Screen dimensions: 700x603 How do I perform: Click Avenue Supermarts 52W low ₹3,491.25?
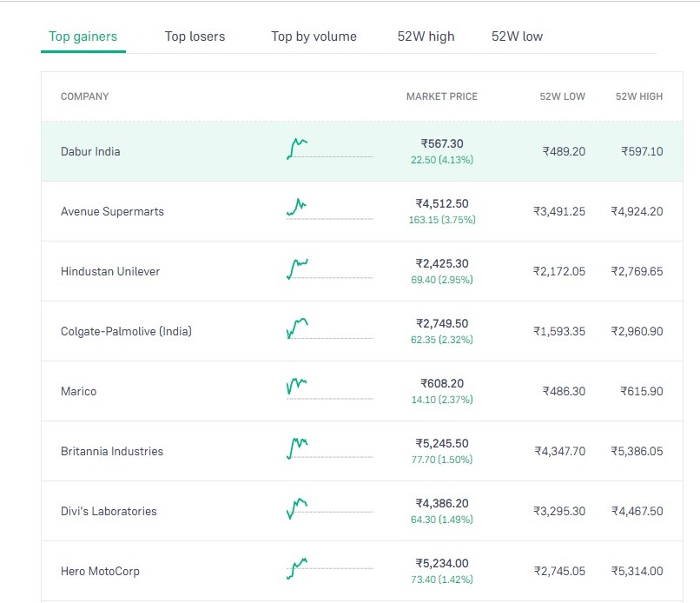pos(559,211)
